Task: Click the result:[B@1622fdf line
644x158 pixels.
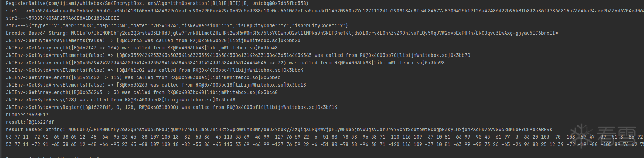Action: [x=30, y=122]
